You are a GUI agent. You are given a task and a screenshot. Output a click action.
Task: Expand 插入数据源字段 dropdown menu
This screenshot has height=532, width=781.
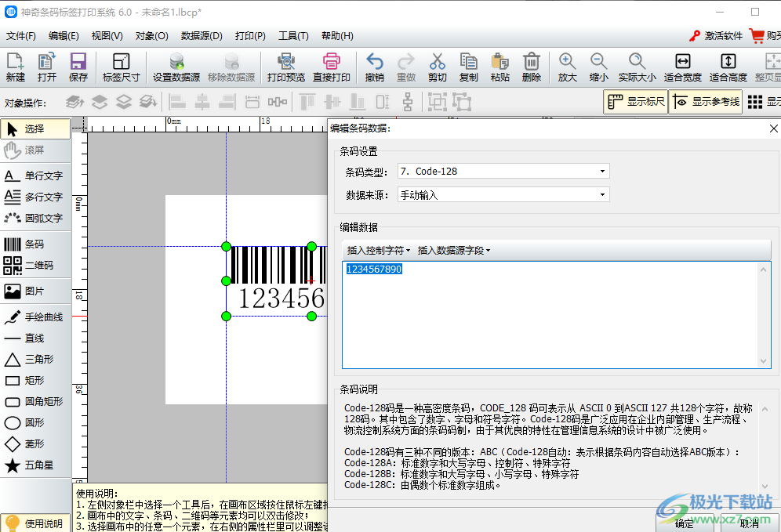[454, 250]
